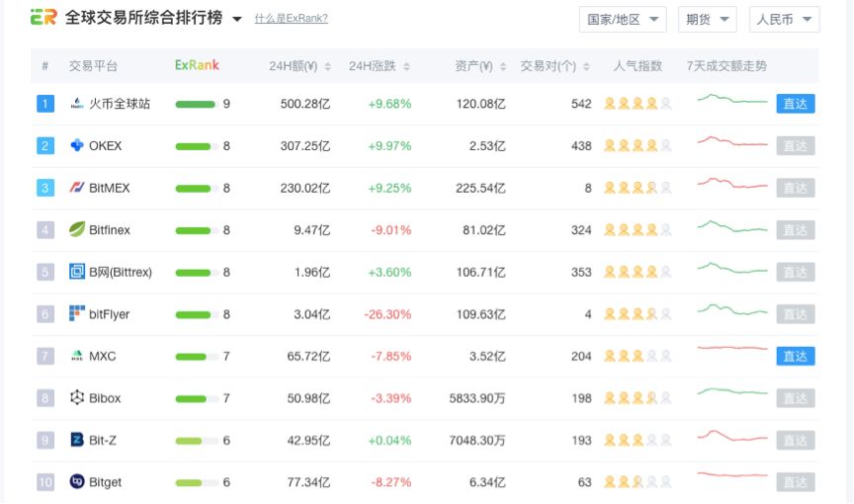Image resolution: width=854 pixels, height=504 pixels.
Task: Open the 7-day trend chart for BitMEX
Action: [x=732, y=184]
